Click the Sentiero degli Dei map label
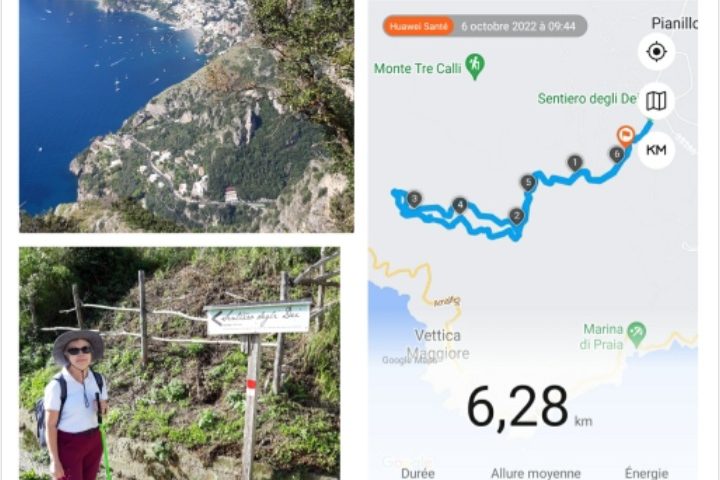Image resolution: width=720 pixels, height=480 pixels. click(588, 99)
